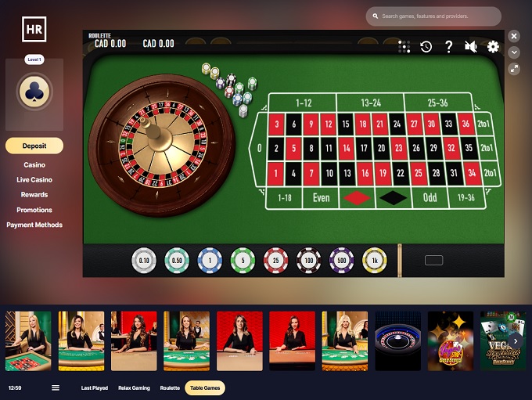
Task: Toggle the game sound speaker icon
Action: click(x=471, y=46)
